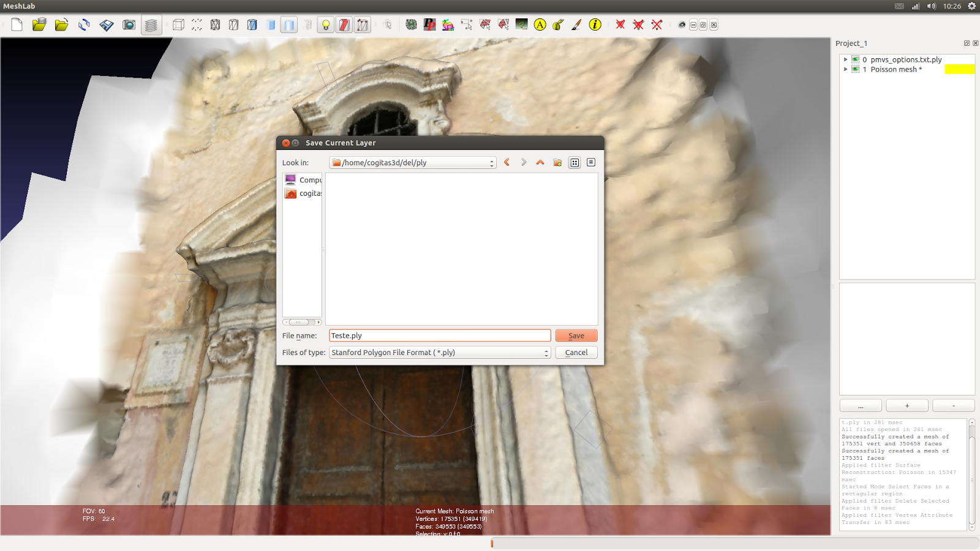980x551 pixels.
Task: Float the Project_1 panel
Action: point(967,43)
